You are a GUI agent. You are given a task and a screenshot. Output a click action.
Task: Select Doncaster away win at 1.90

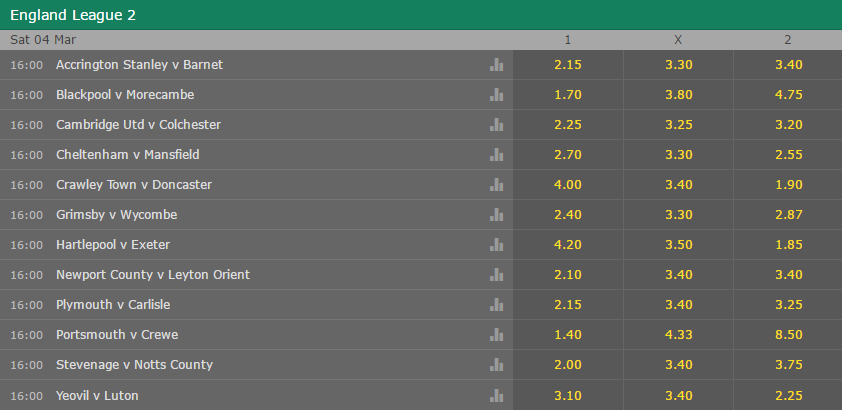pyautogui.click(x=788, y=185)
